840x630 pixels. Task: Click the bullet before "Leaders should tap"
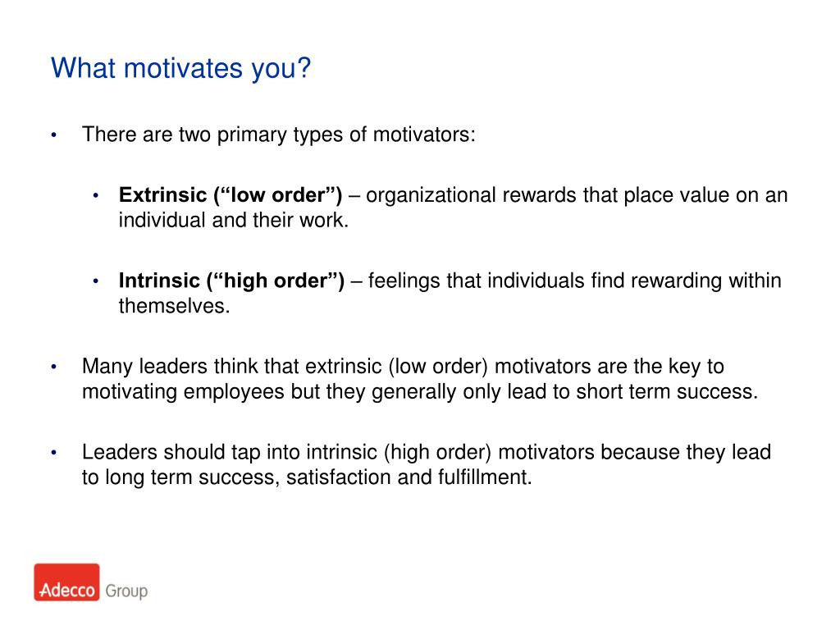point(53,453)
